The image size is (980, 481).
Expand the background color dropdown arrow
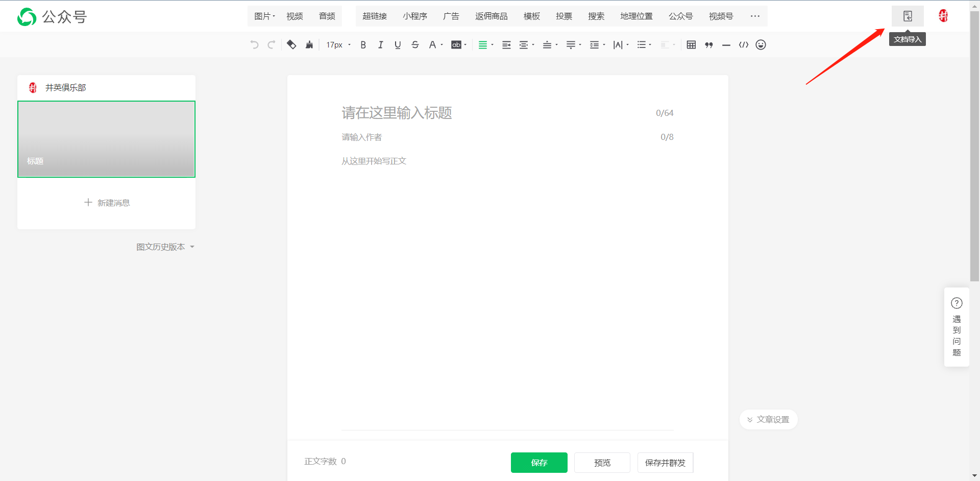click(465, 45)
